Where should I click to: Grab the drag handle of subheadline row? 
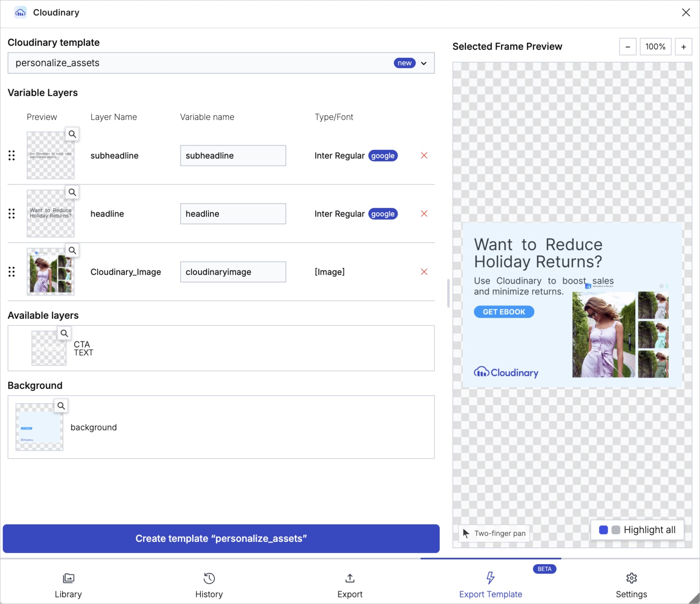click(x=12, y=156)
